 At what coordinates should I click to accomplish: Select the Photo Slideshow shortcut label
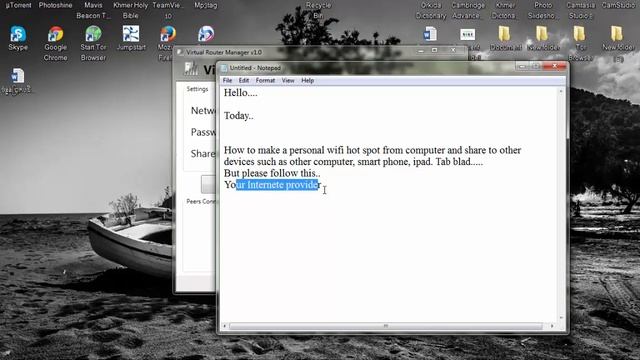(543, 10)
